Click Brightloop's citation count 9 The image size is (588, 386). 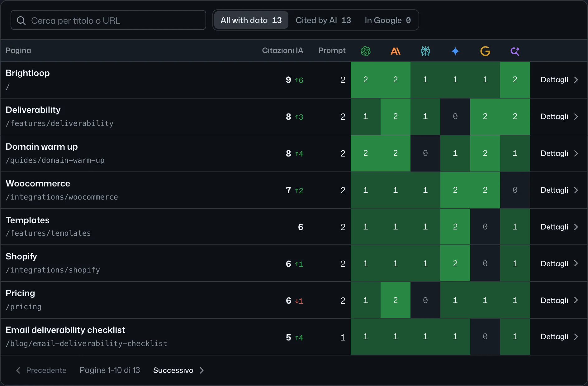click(288, 80)
